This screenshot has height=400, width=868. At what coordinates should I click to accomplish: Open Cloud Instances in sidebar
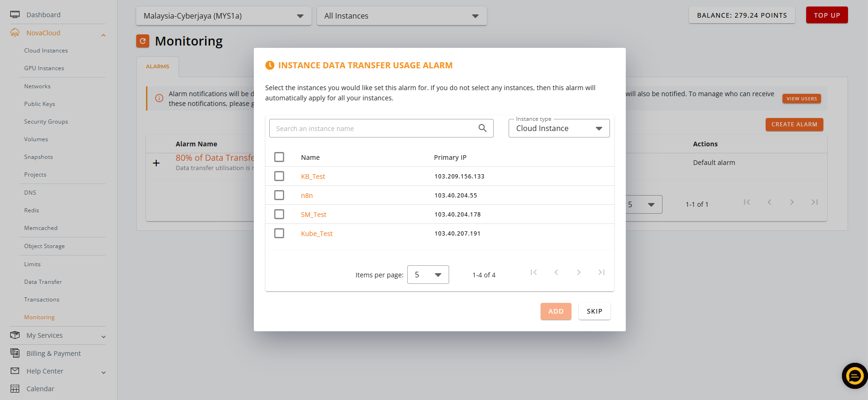coord(46,51)
